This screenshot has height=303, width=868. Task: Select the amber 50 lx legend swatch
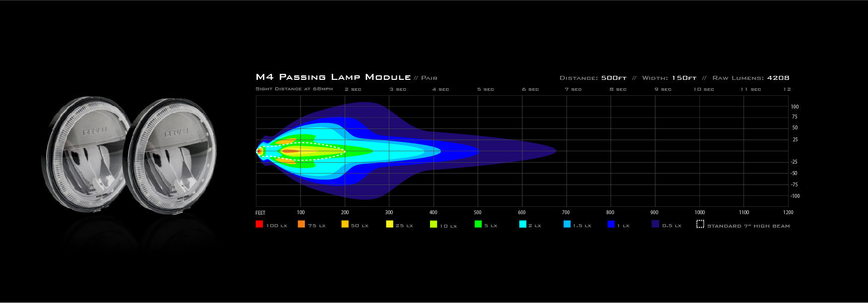coord(345,224)
